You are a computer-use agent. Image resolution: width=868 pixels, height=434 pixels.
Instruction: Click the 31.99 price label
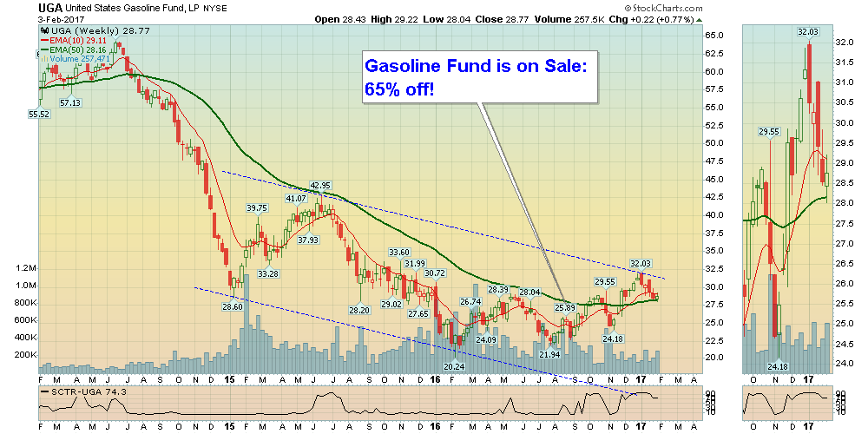click(x=415, y=263)
